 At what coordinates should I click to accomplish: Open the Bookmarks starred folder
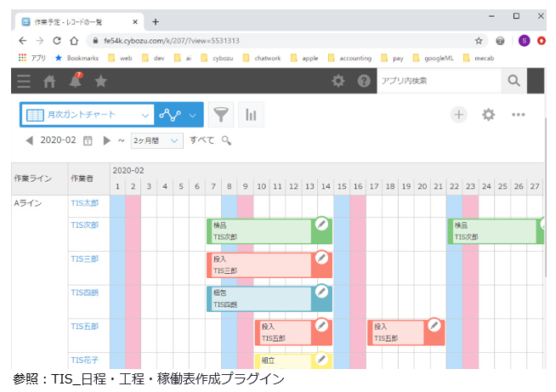click(77, 58)
